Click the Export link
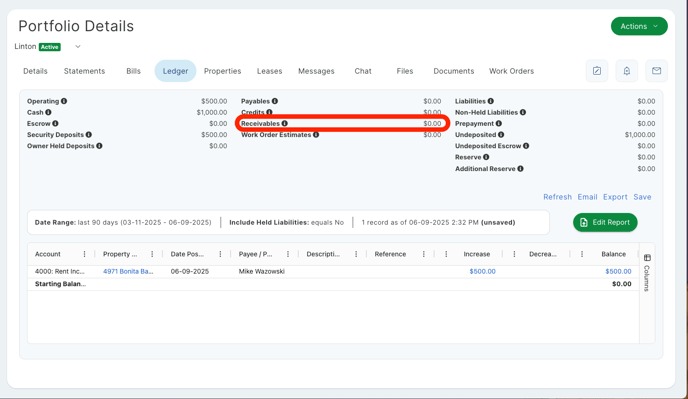The width and height of the screenshot is (688, 399). point(615,197)
